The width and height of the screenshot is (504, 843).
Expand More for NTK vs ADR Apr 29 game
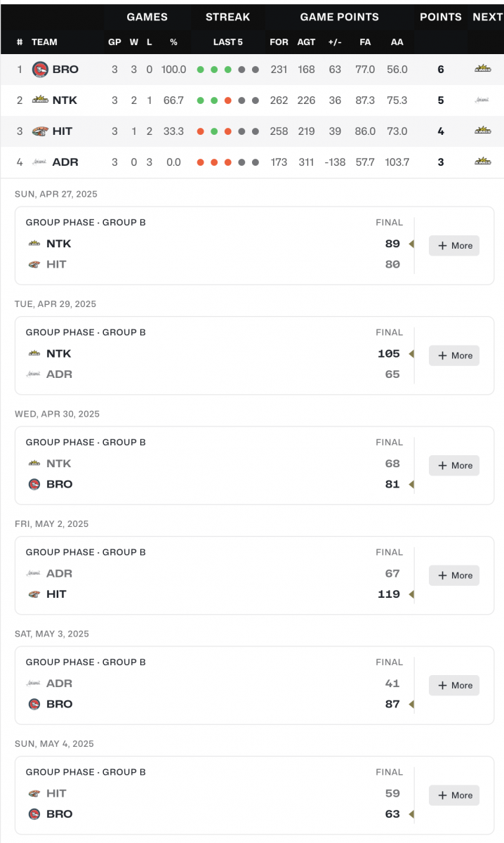[x=454, y=355]
